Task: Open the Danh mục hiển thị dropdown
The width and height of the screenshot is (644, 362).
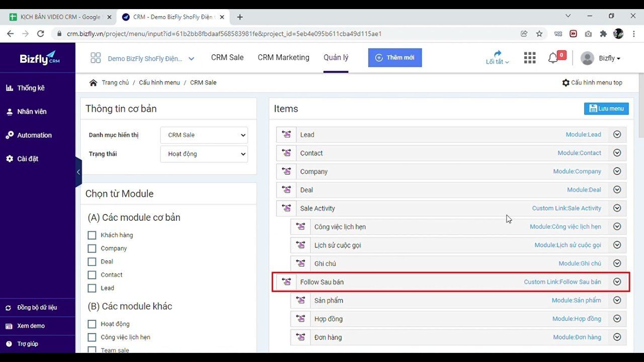Action: tap(204, 135)
